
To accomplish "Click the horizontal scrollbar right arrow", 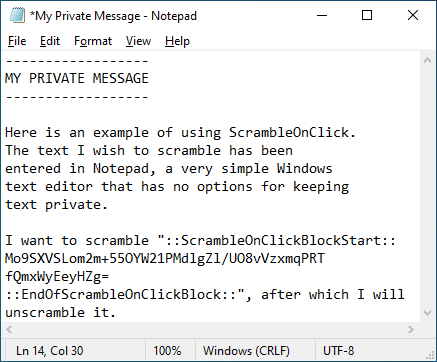I will [411, 330].
